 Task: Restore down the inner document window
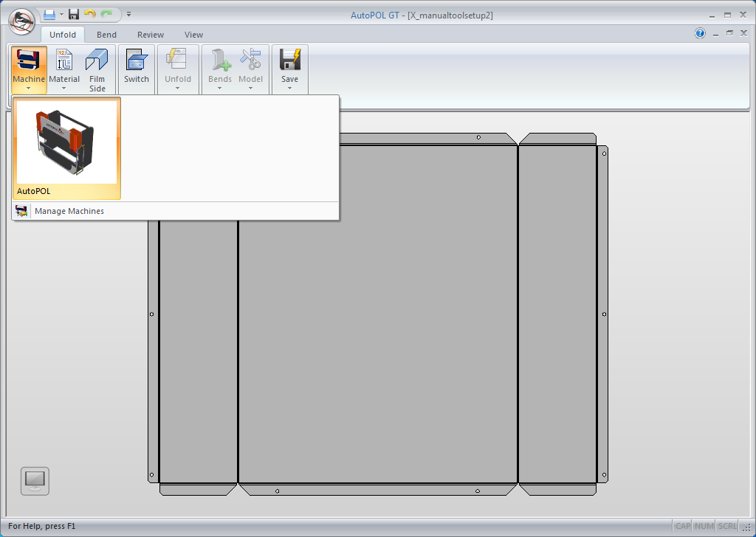(x=729, y=33)
